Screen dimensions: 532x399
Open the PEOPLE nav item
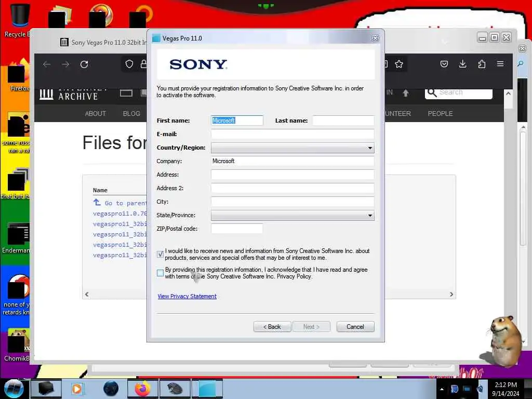click(x=441, y=114)
